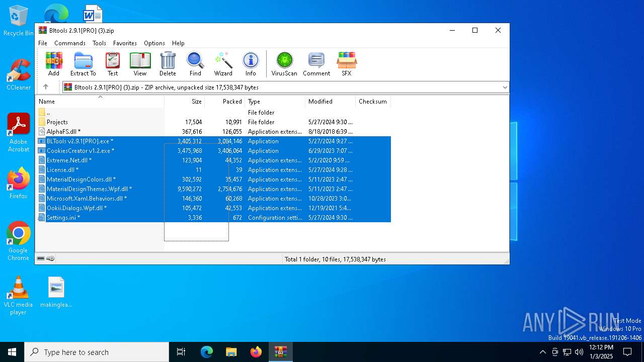This screenshot has width=644, height=362.
Task: Sort by the Size column header
Action: [x=185, y=102]
